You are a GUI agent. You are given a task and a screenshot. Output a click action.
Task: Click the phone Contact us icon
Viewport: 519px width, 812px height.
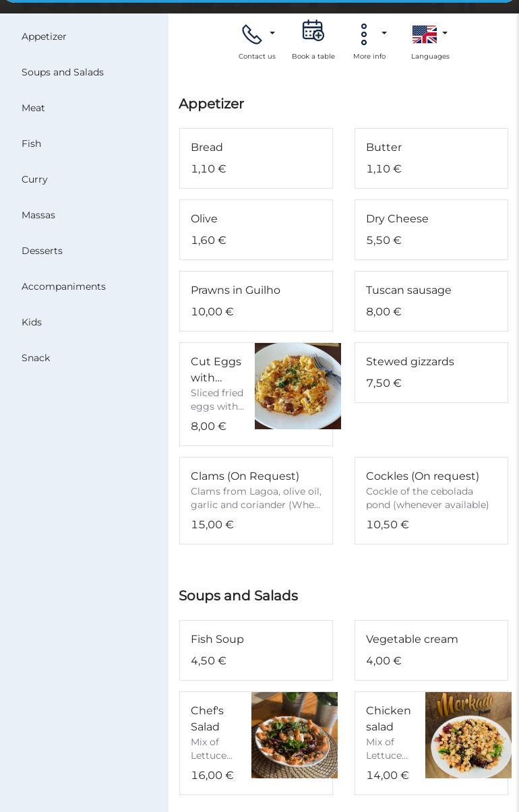251,34
